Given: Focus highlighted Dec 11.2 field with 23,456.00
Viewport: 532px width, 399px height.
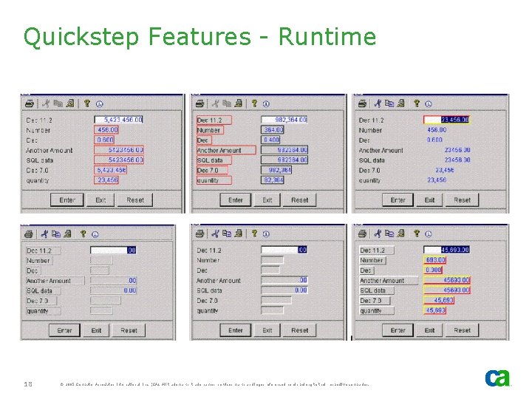Looking at the screenshot, I should point(446,120).
